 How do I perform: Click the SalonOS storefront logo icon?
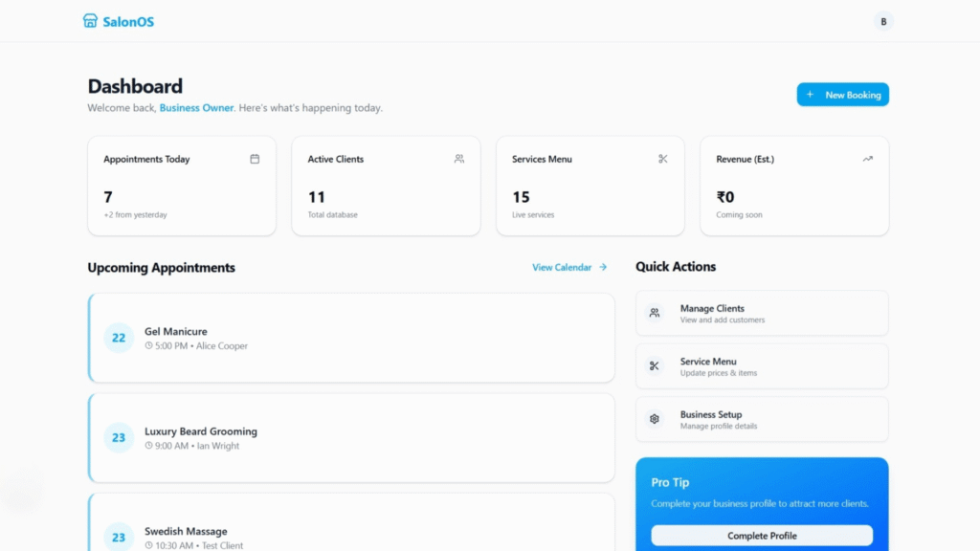click(90, 21)
